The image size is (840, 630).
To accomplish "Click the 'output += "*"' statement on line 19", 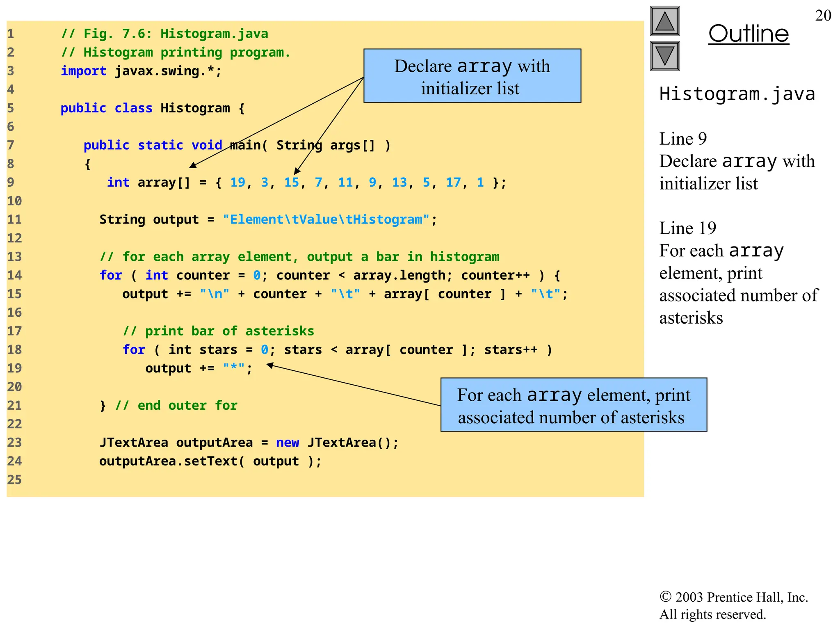I will pyautogui.click(x=199, y=368).
